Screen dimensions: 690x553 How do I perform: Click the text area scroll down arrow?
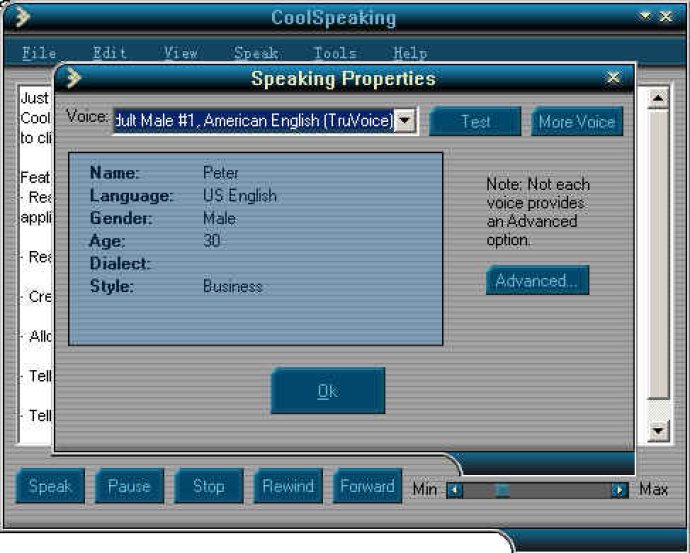coord(658,430)
